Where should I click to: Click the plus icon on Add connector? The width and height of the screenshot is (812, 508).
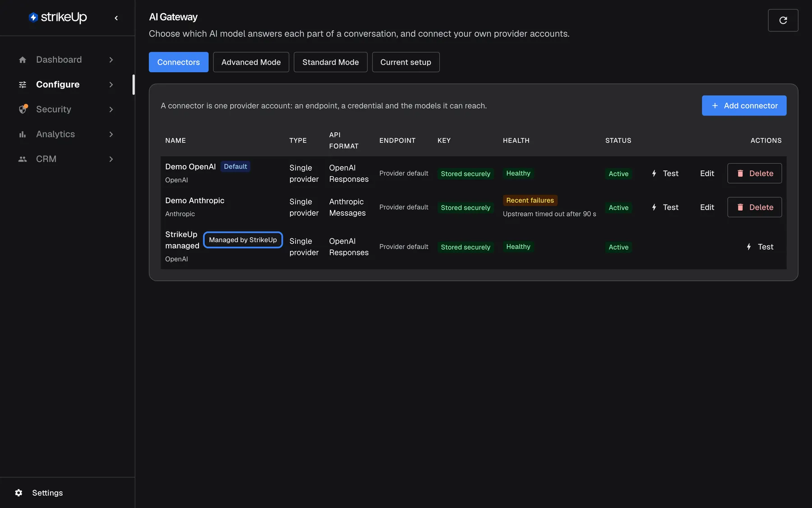(x=715, y=106)
